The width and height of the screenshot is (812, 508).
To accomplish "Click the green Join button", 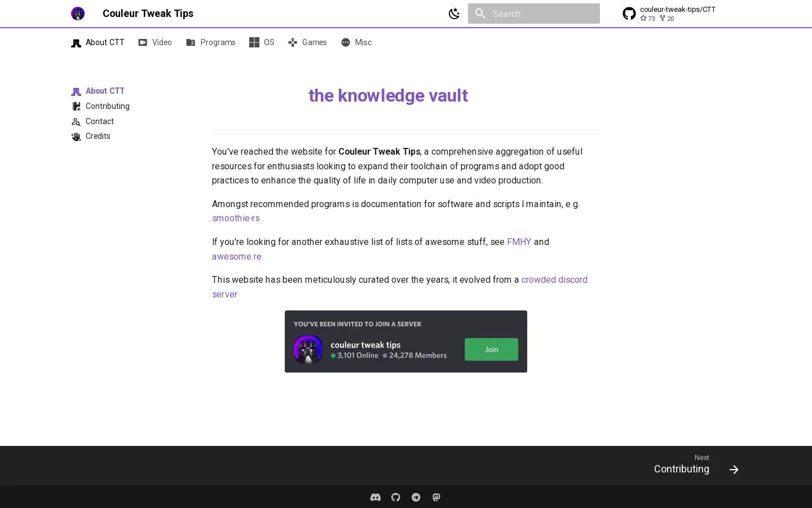I will 491,349.
